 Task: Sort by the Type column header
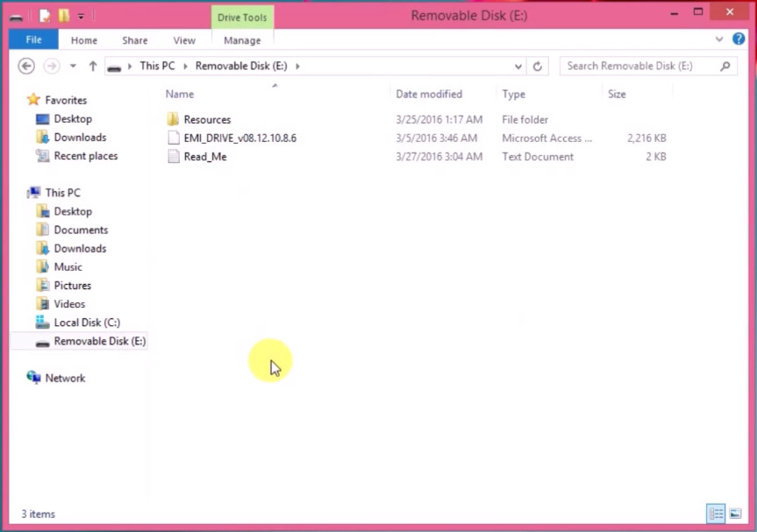coord(513,94)
